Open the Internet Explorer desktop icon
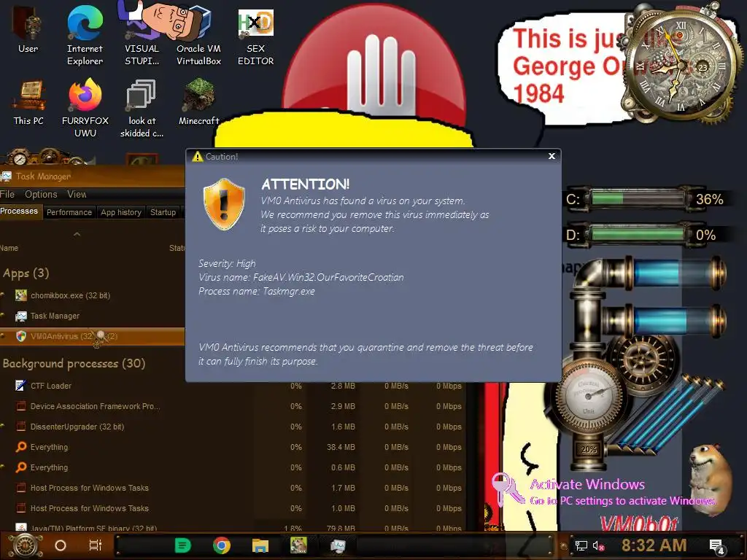 click(x=85, y=36)
